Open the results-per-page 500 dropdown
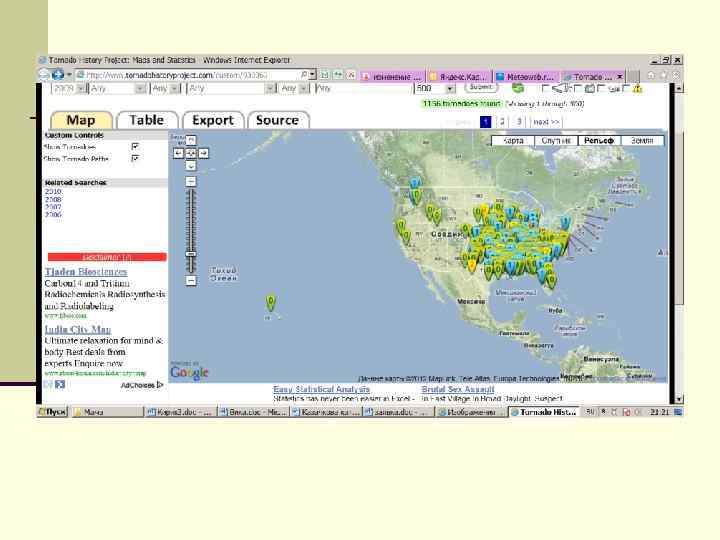 435,88
